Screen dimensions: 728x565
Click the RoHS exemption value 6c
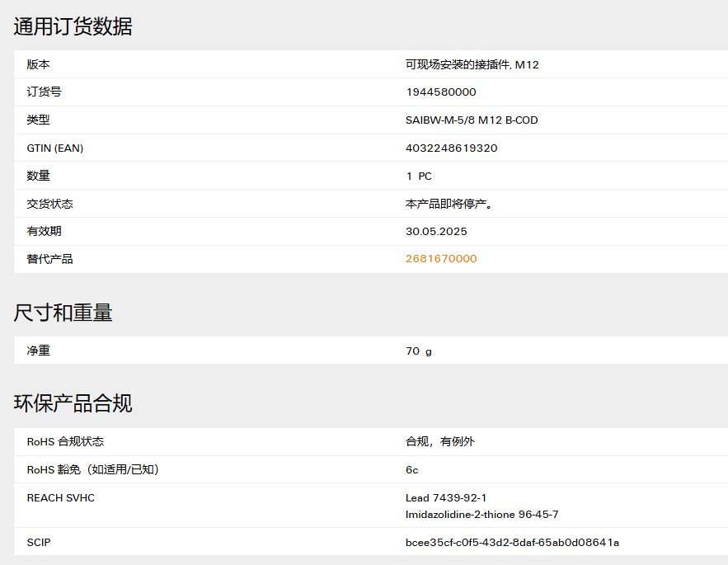(412, 470)
